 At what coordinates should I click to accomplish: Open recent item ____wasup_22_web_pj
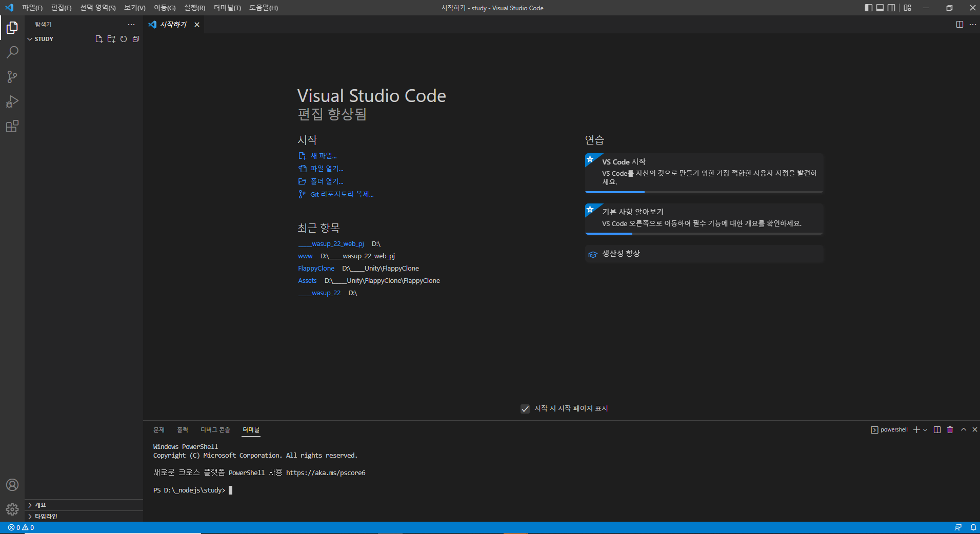tap(331, 244)
